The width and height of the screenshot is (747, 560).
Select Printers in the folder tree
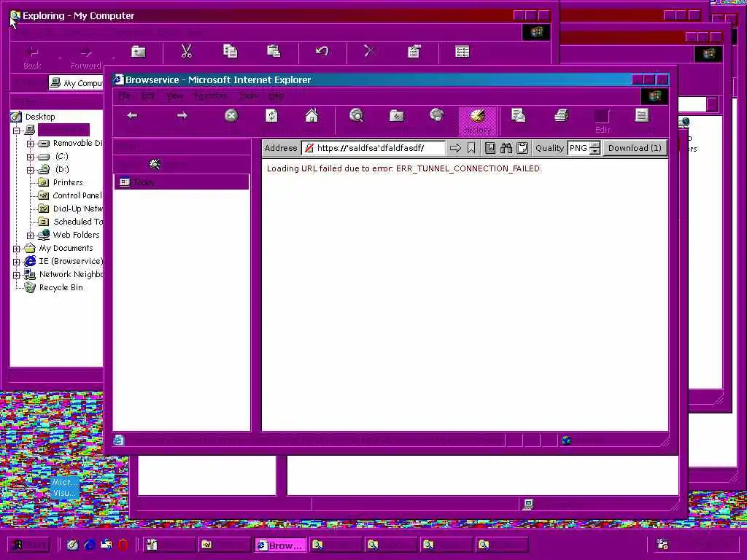pyautogui.click(x=68, y=182)
